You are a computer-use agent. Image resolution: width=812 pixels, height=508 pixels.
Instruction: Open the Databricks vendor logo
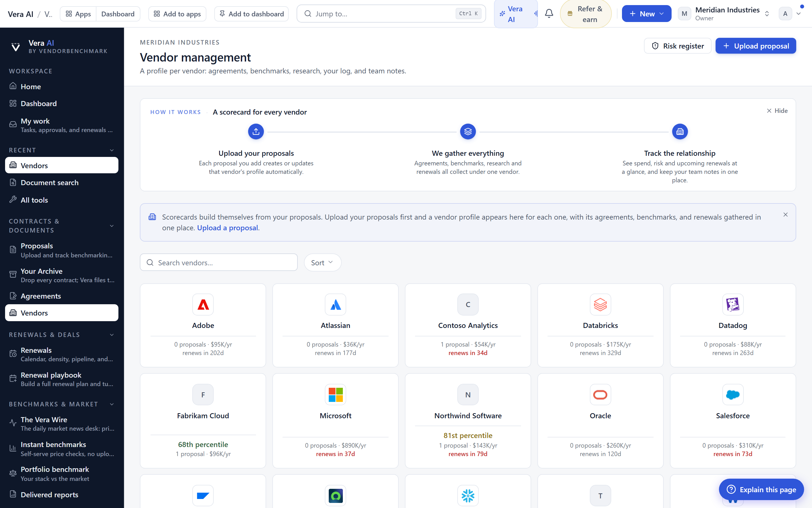tap(600, 305)
